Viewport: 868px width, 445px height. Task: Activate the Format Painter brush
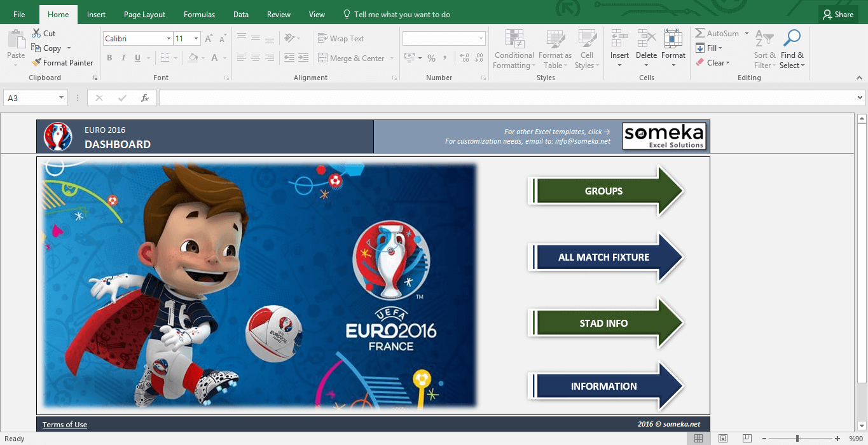(36, 63)
